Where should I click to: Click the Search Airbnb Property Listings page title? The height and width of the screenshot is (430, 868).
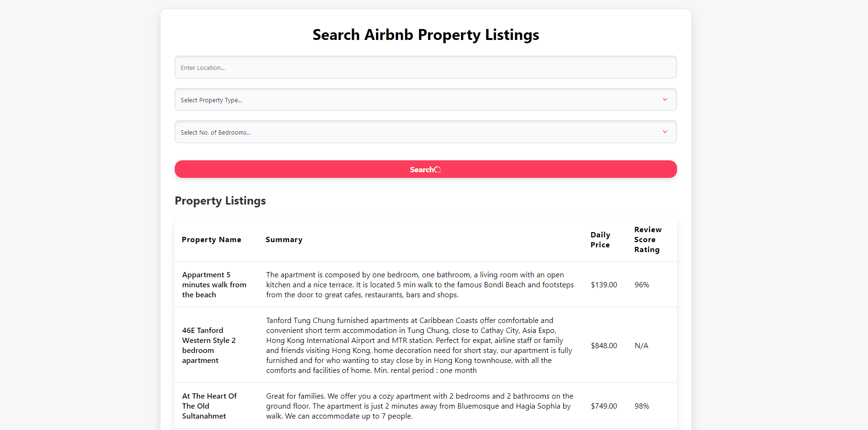[x=425, y=34]
